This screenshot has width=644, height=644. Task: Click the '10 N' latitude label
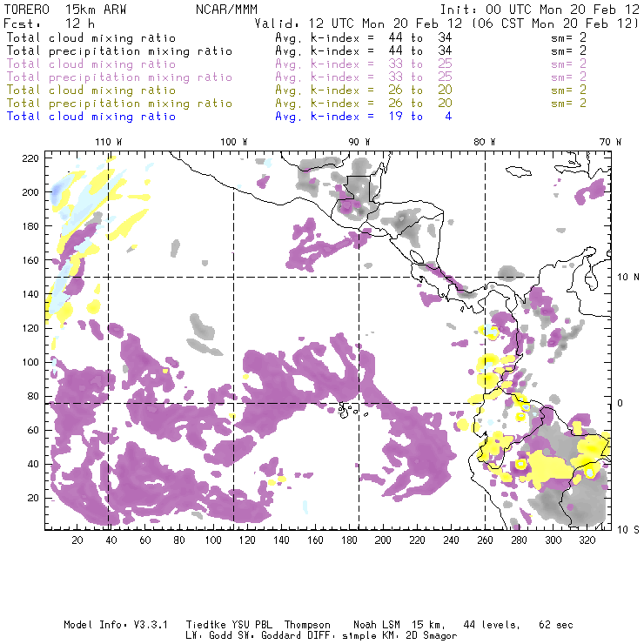(628, 278)
